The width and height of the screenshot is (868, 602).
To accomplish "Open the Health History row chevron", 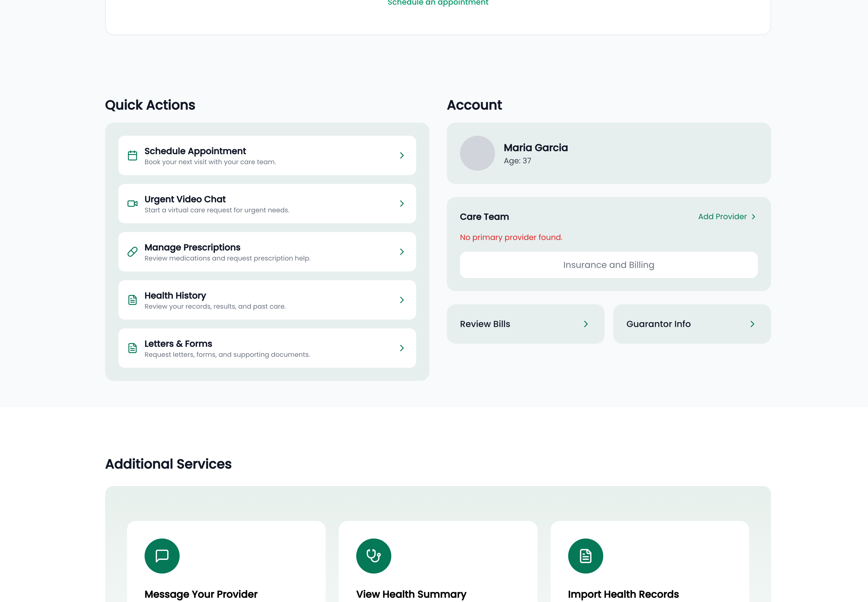I will (402, 300).
